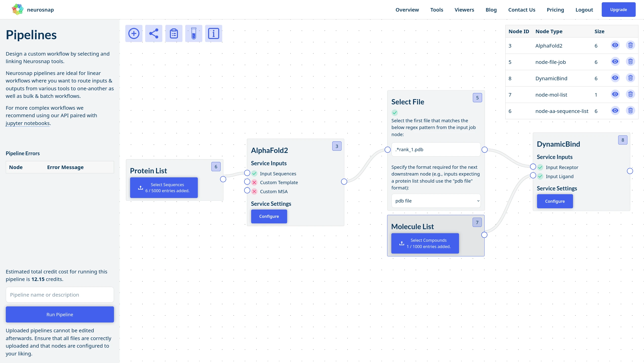644x363 pixels.
Task: Open the jupyter notebooks link
Action: (x=27, y=123)
